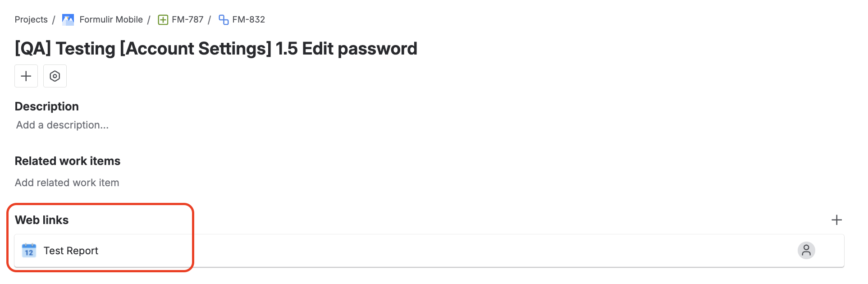Open the FM-832 breadcrumb link
The height and width of the screenshot is (284, 868).
coord(248,19)
